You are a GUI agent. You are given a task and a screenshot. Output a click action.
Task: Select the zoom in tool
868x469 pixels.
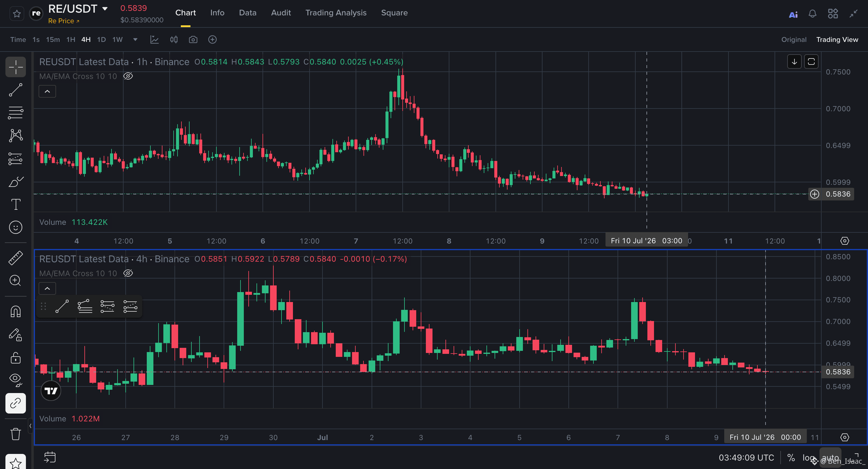(15, 280)
